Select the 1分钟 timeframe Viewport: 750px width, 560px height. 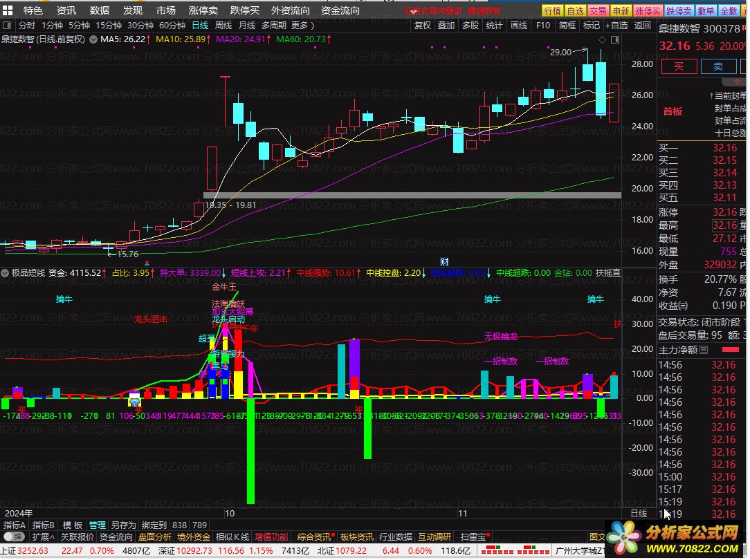pos(52,26)
